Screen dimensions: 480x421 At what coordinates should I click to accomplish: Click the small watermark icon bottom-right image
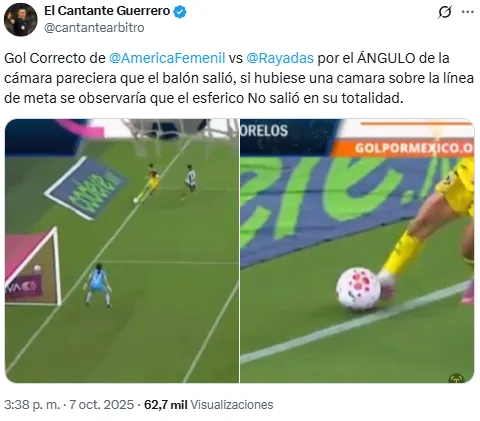456,378
